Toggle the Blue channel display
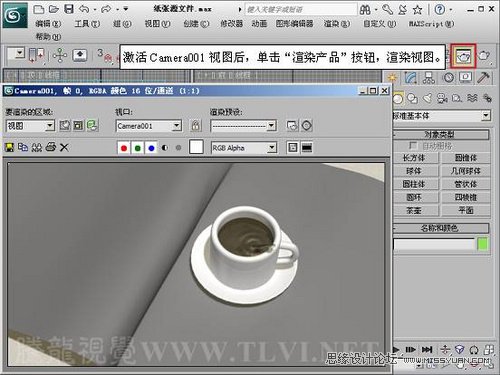 click(x=151, y=148)
